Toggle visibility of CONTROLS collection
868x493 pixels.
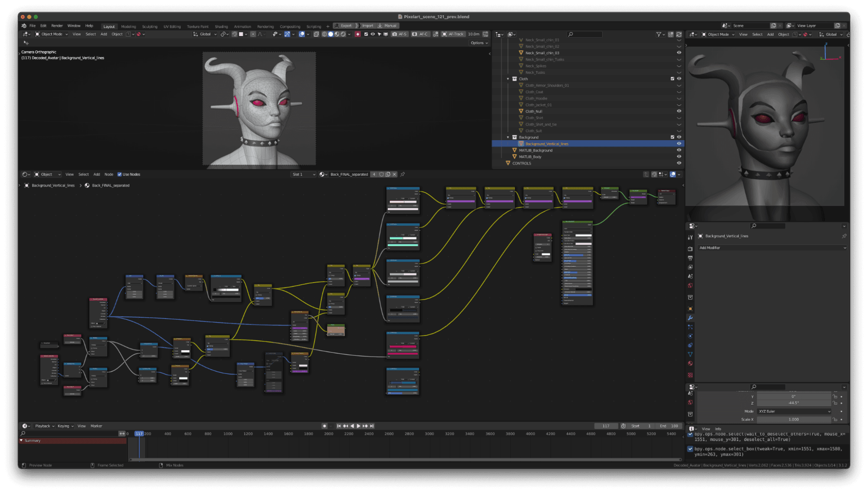pyautogui.click(x=679, y=164)
